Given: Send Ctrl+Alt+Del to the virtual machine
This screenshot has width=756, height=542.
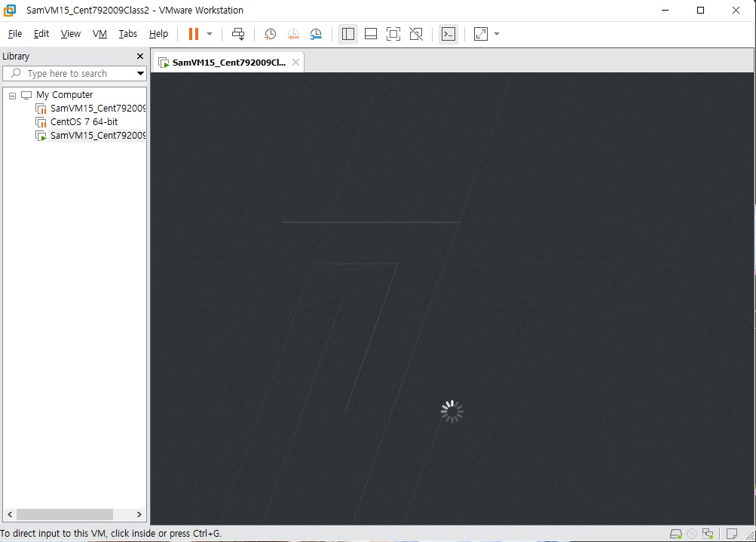Looking at the screenshot, I should click(238, 34).
